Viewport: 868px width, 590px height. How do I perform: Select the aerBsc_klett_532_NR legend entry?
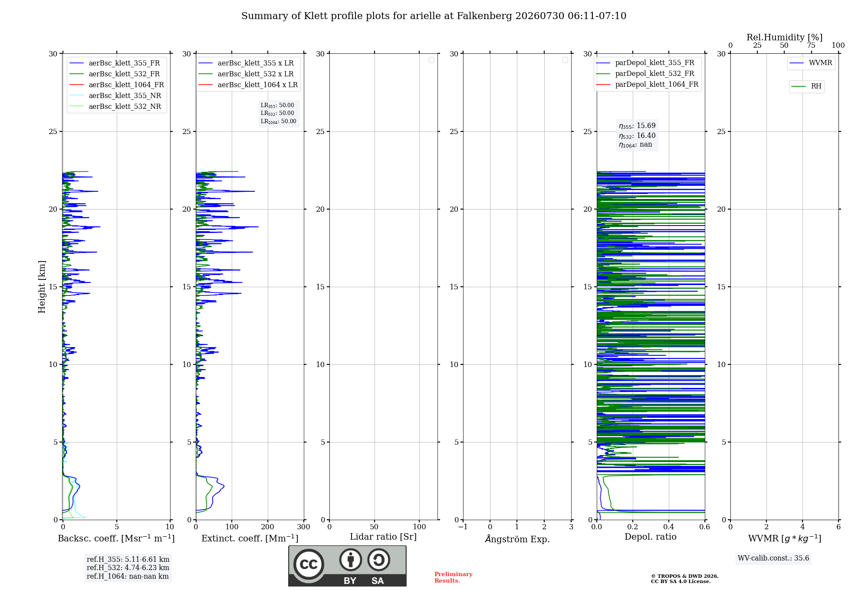pyautogui.click(x=115, y=107)
